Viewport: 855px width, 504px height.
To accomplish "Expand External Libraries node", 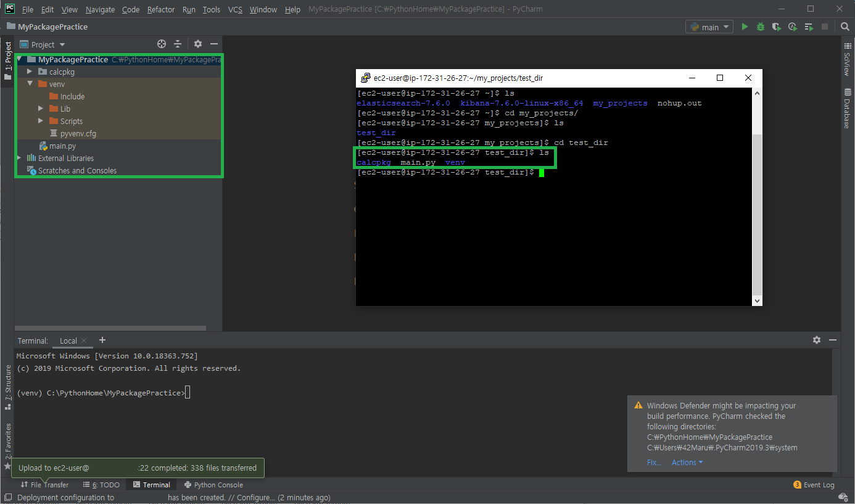I will (19, 158).
